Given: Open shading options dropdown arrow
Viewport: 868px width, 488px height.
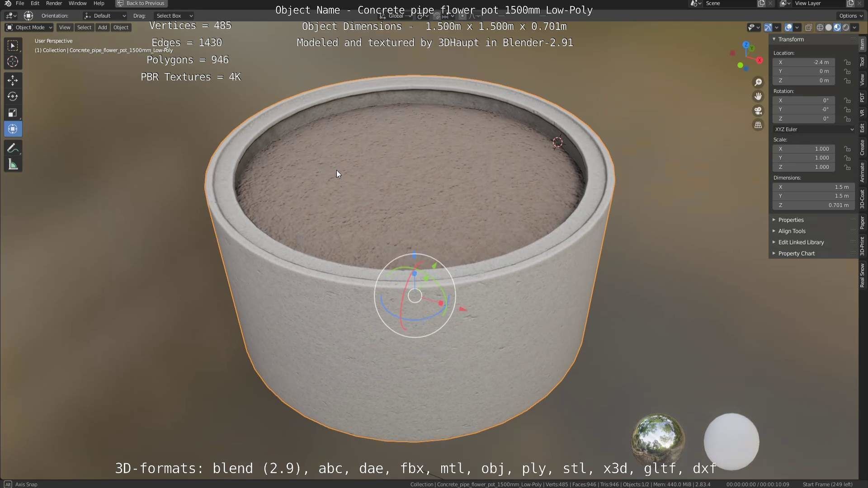Looking at the screenshot, I should [x=854, y=28].
